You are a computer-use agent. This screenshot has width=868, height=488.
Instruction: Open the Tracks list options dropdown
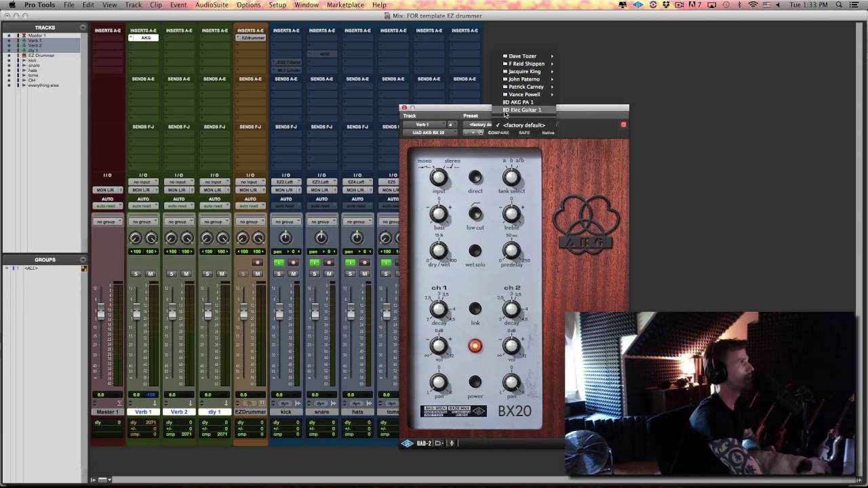point(83,28)
